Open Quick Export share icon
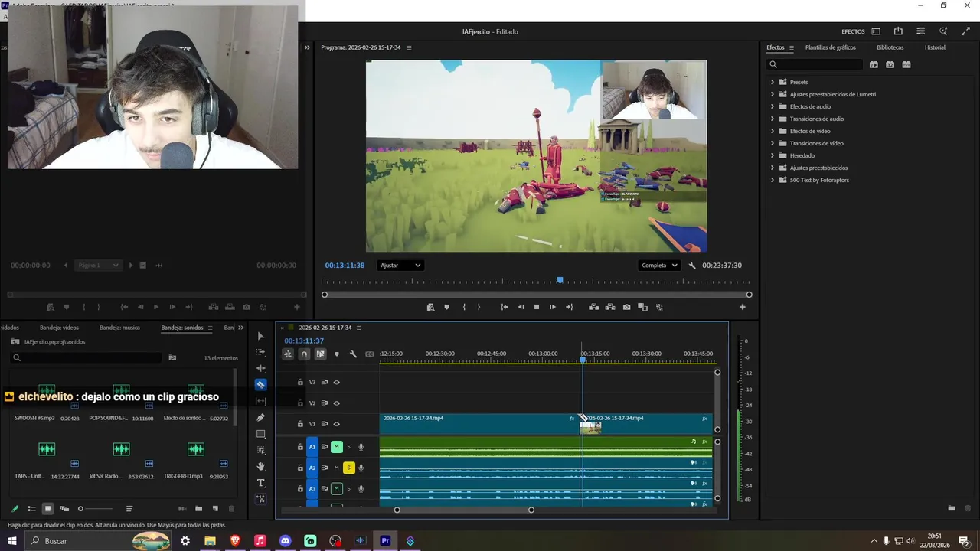This screenshot has height=551, width=980. click(898, 31)
